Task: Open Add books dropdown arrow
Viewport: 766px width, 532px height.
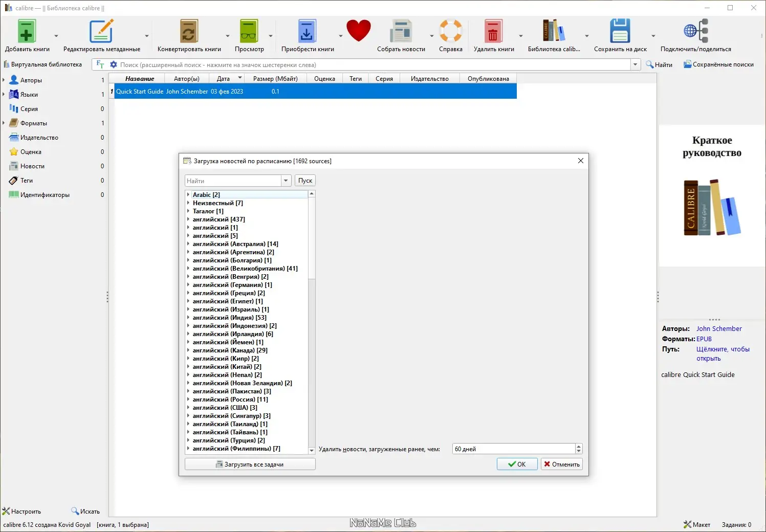Action: tap(56, 36)
